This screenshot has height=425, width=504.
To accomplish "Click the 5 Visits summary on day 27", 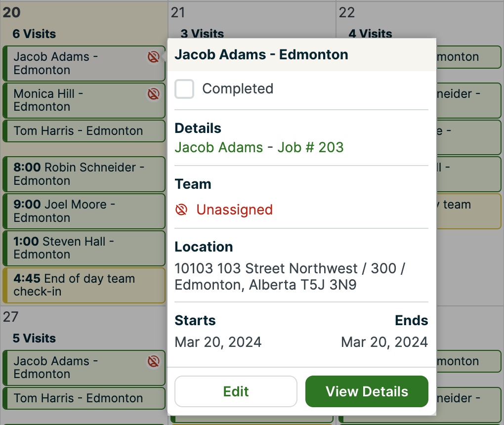I will pos(34,339).
